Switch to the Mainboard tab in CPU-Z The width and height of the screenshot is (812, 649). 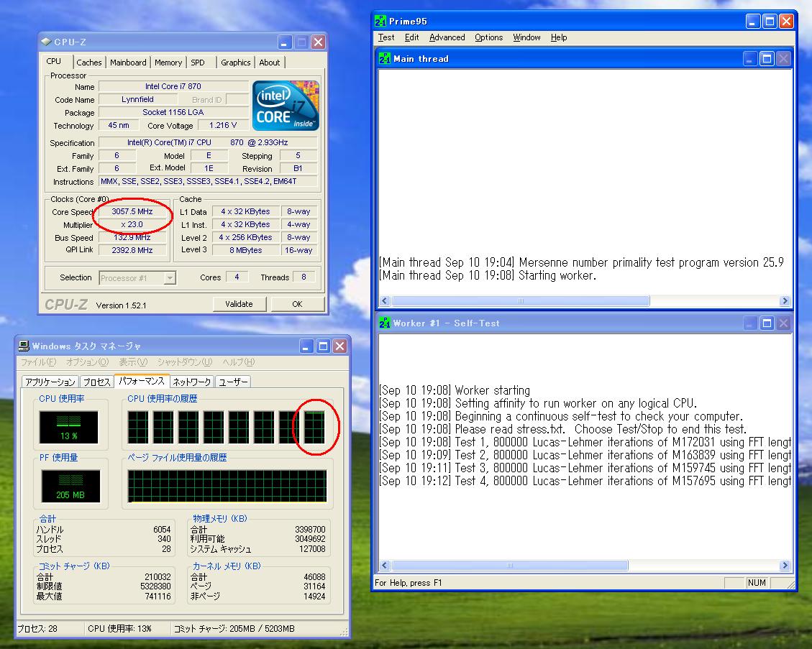click(x=128, y=62)
